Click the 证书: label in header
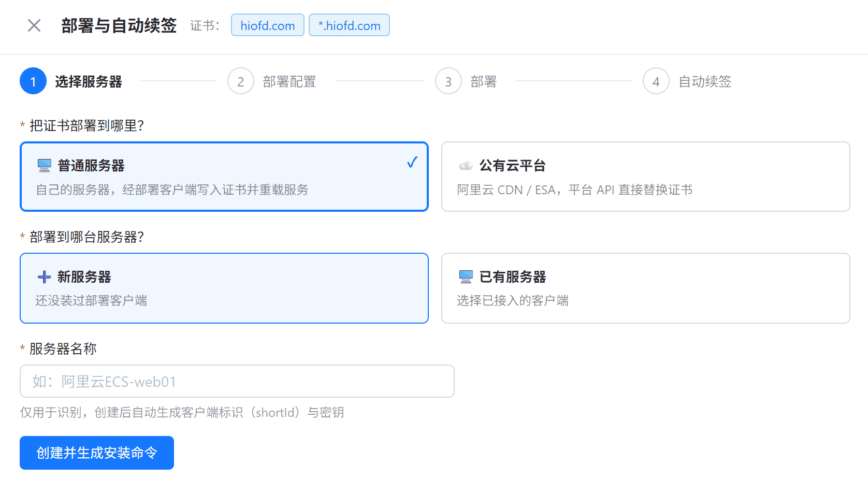Viewport: 868px width, 494px height. tap(205, 26)
